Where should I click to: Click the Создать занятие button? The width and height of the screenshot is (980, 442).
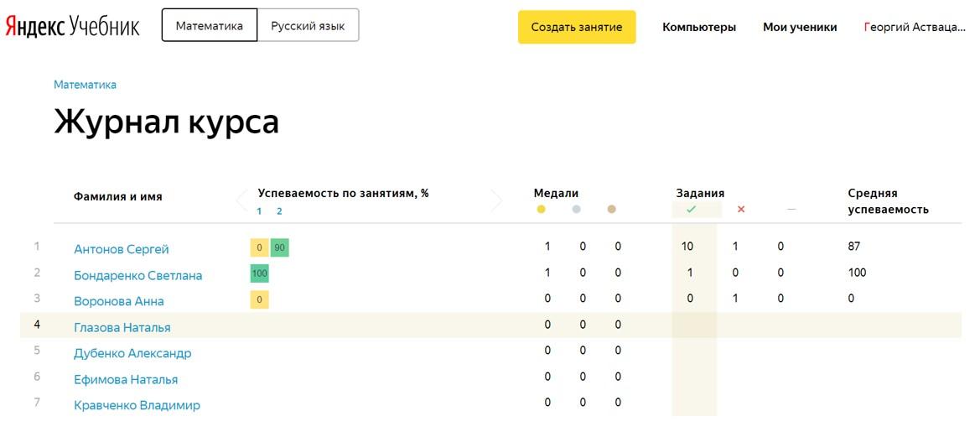[x=577, y=27]
